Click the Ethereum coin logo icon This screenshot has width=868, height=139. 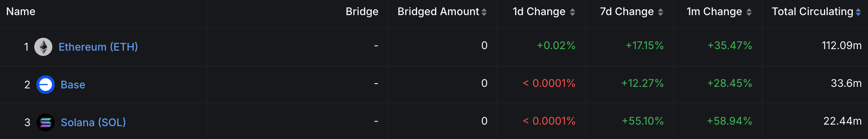pyautogui.click(x=43, y=47)
